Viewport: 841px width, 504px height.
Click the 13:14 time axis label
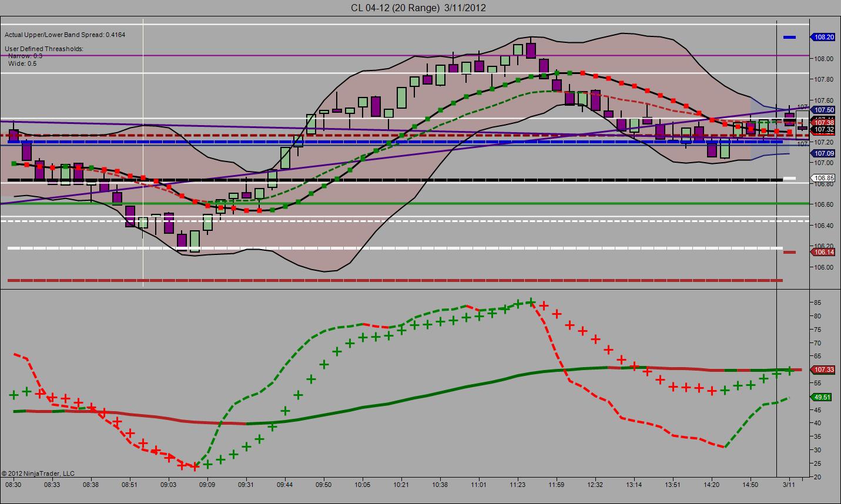(x=634, y=485)
